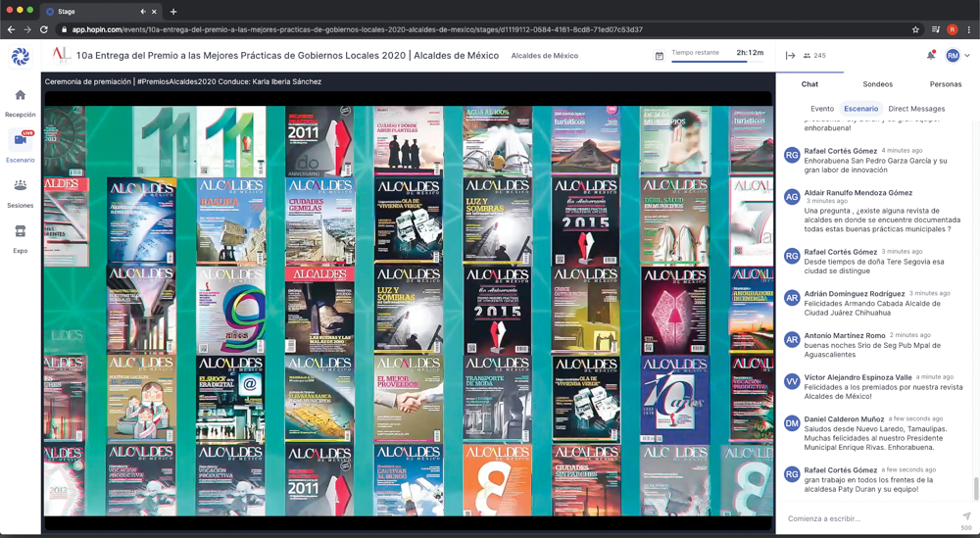Open the RM profile avatar

click(x=953, y=56)
